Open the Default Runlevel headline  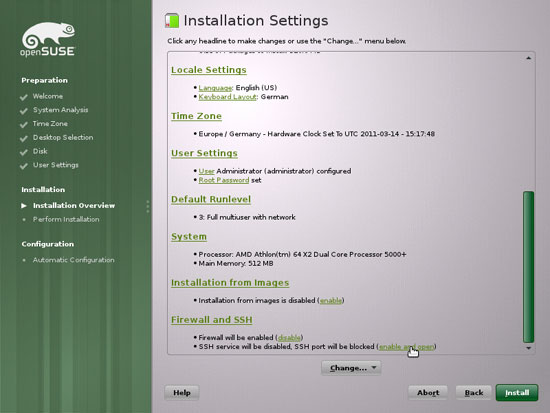click(211, 199)
